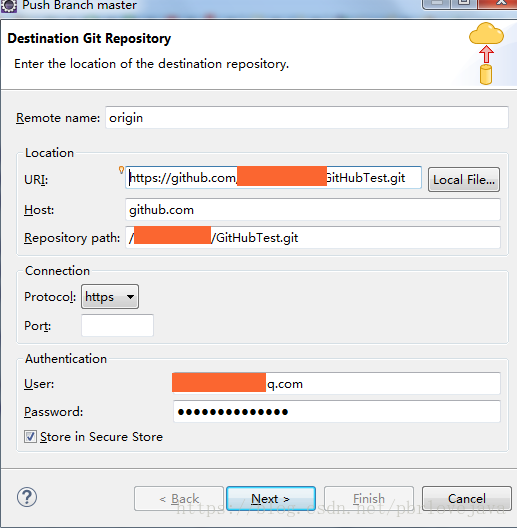
Task: Click the Local File... button
Action: pos(464,179)
